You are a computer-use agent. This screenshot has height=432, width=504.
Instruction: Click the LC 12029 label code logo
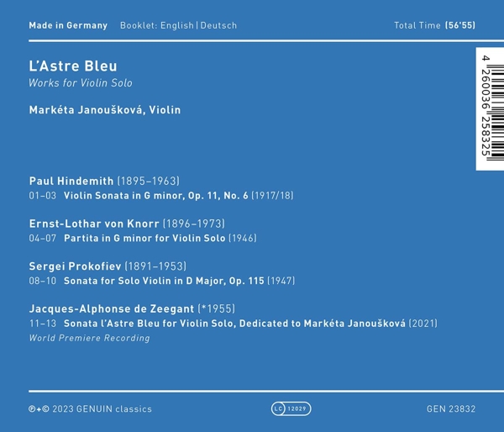click(291, 408)
